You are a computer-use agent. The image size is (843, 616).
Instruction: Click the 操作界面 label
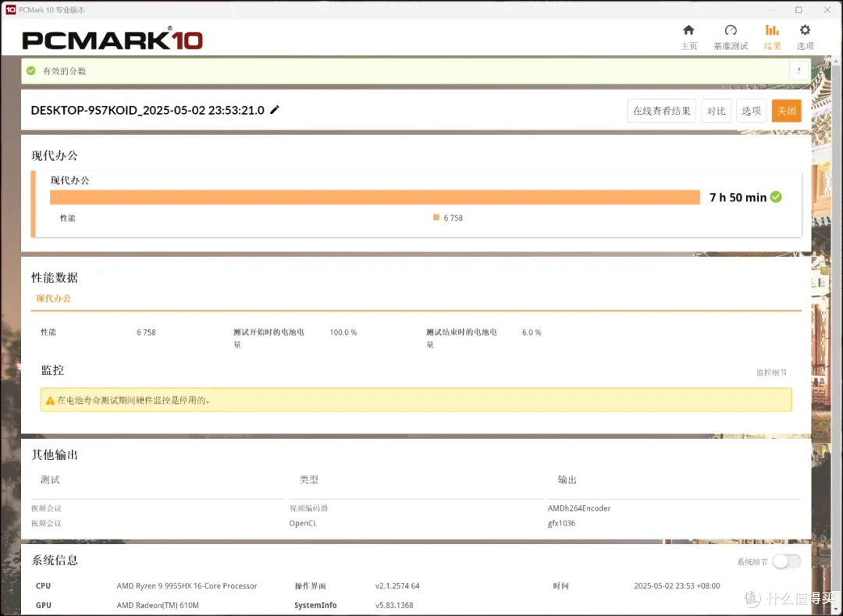[x=310, y=586]
